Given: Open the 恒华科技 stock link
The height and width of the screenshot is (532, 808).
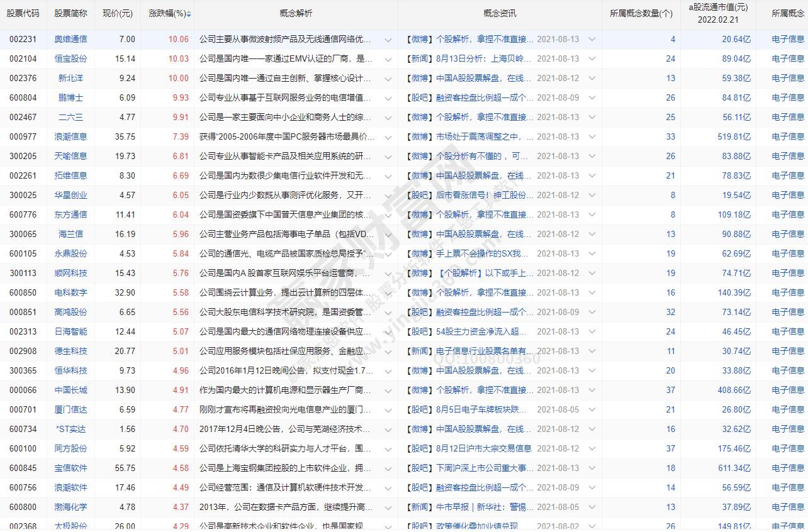Looking at the screenshot, I should pyautogui.click(x=70, y=370).
